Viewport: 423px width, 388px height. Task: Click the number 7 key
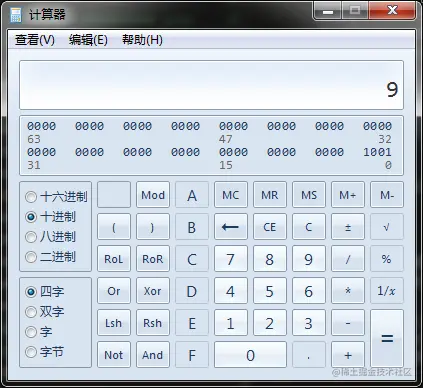231,259
